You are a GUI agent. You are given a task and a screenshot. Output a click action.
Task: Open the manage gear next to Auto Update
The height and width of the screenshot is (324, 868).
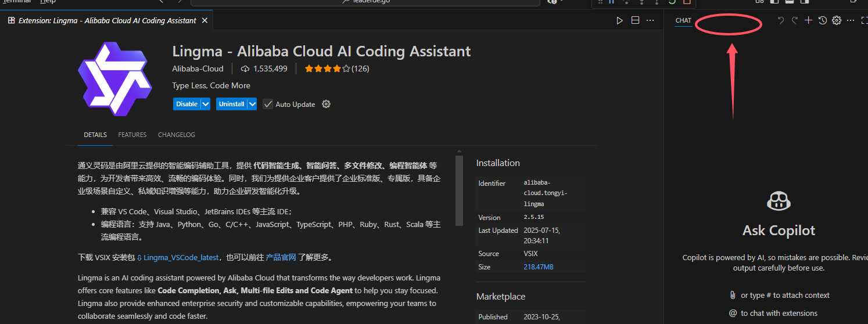tap(326, 104)
